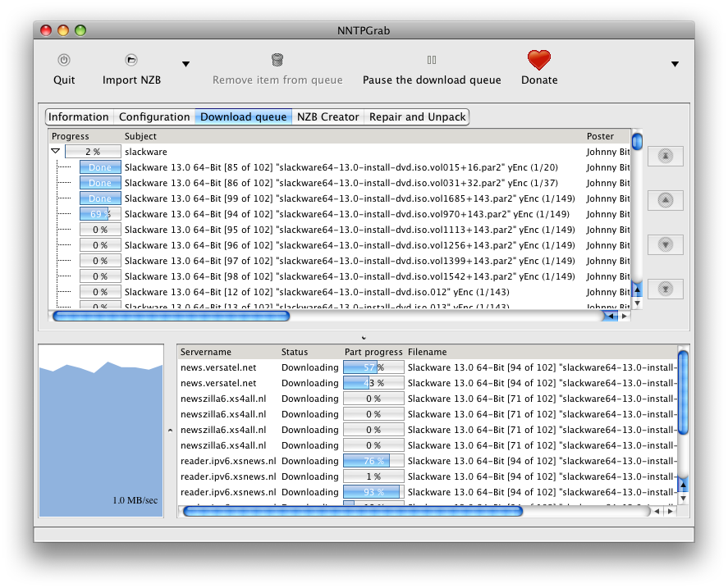Image resolution: width=728 pixels, height=588 pixels.
Task: Go to the NZB Creator tab
Action: click(327, 116)
